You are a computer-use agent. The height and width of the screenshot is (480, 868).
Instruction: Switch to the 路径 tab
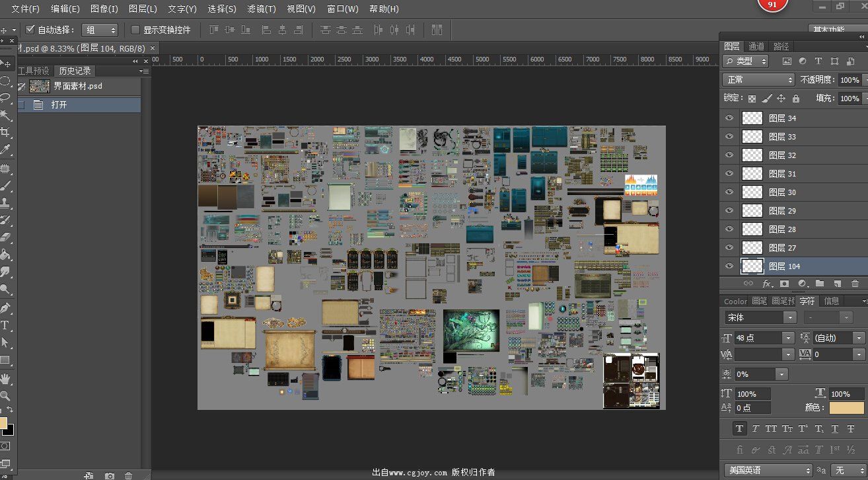click(x=781, y=46)
